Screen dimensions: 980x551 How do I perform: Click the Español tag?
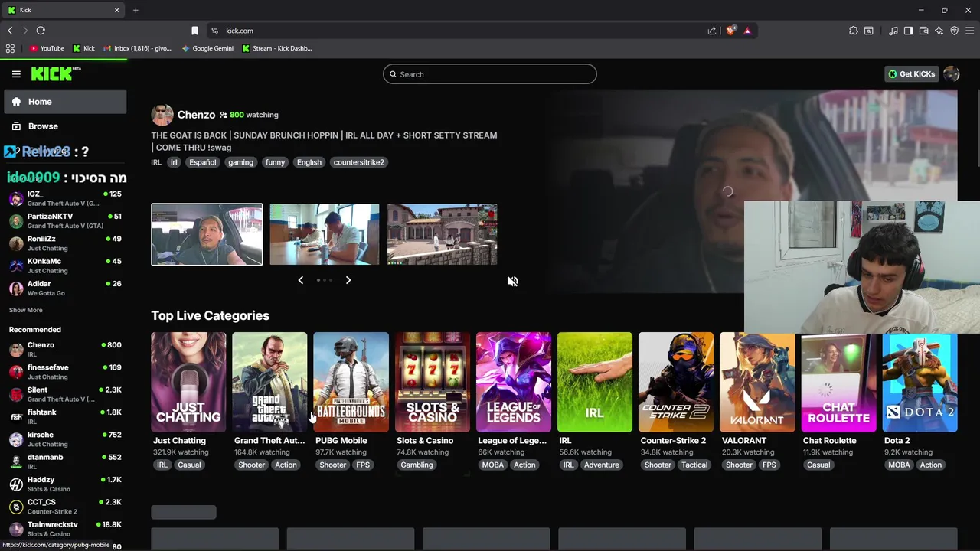click(203, 162)
